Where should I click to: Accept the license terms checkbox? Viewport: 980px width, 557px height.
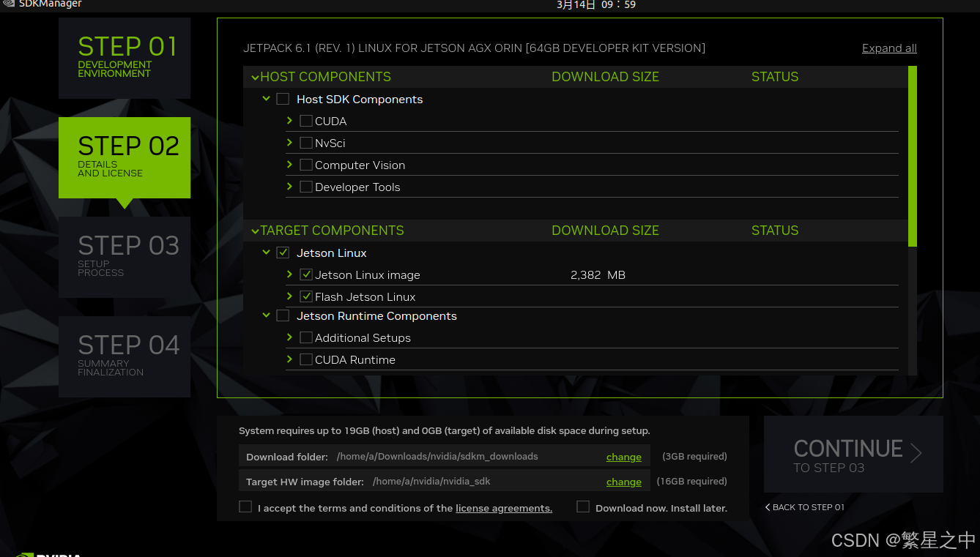[x=245, y=506]
